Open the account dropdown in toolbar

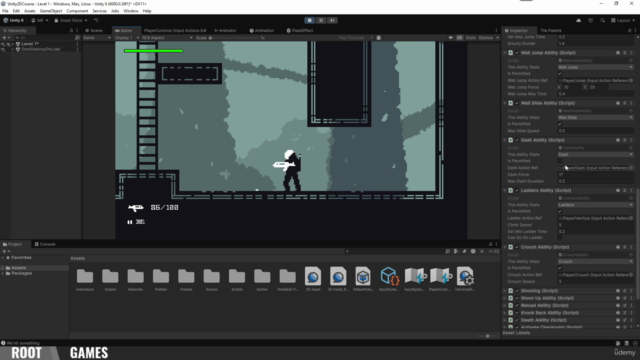(x=40, y=20)
